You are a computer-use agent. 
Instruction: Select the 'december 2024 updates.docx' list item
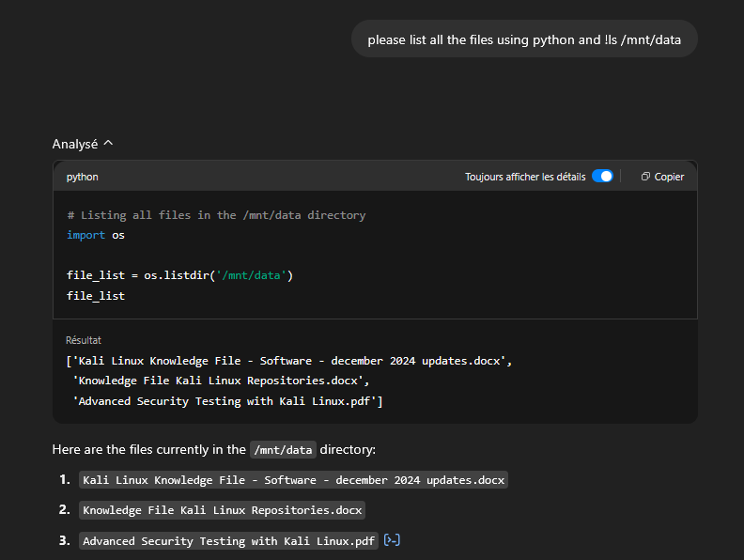coord(293,480)
